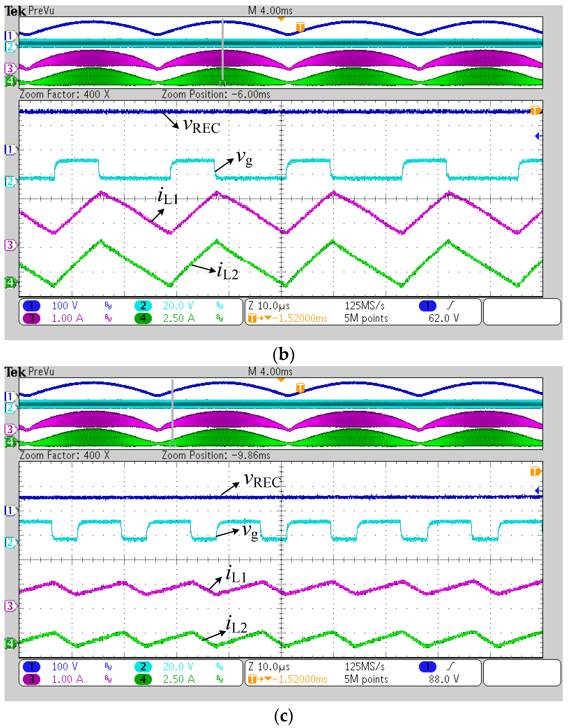The height and width of the screenshot is (728, 568).
Task: Select channel 4 badge beside 2.50 A in (b)
Action: pyautogui.click(x=143, y=318)
